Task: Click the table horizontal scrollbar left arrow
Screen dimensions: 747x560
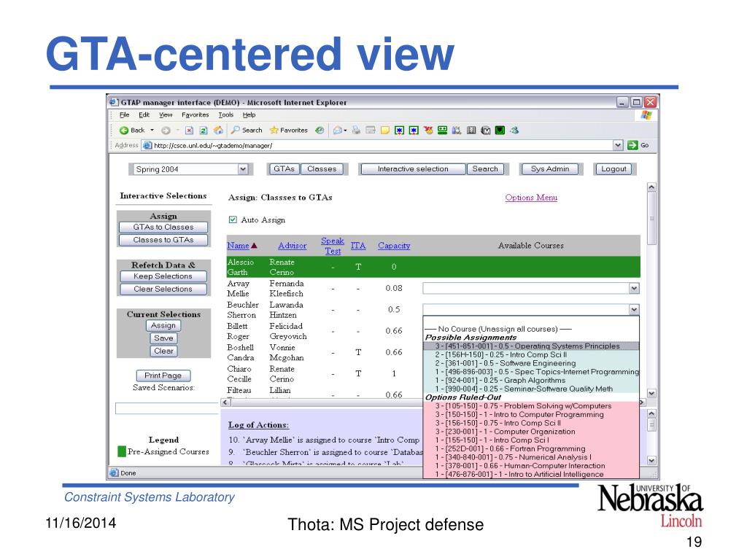Action: (226, 402)
